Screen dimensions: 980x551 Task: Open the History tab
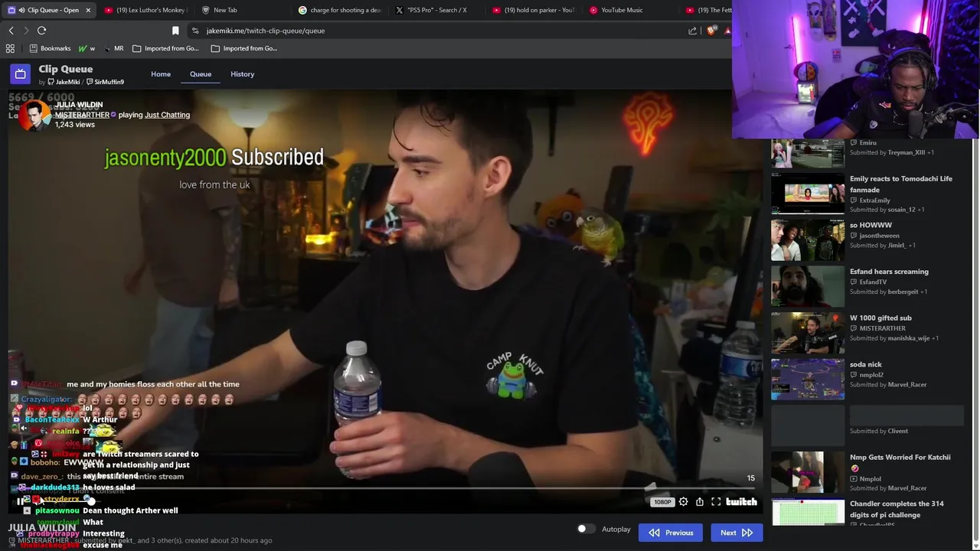[242, 74]
